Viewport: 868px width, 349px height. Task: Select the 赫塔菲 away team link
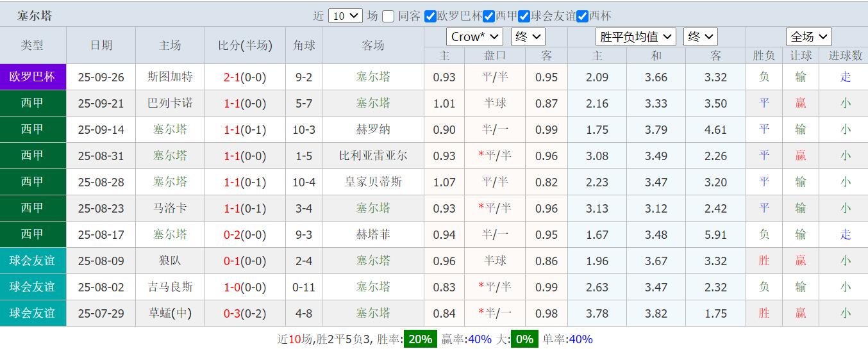tap(373, 234)
